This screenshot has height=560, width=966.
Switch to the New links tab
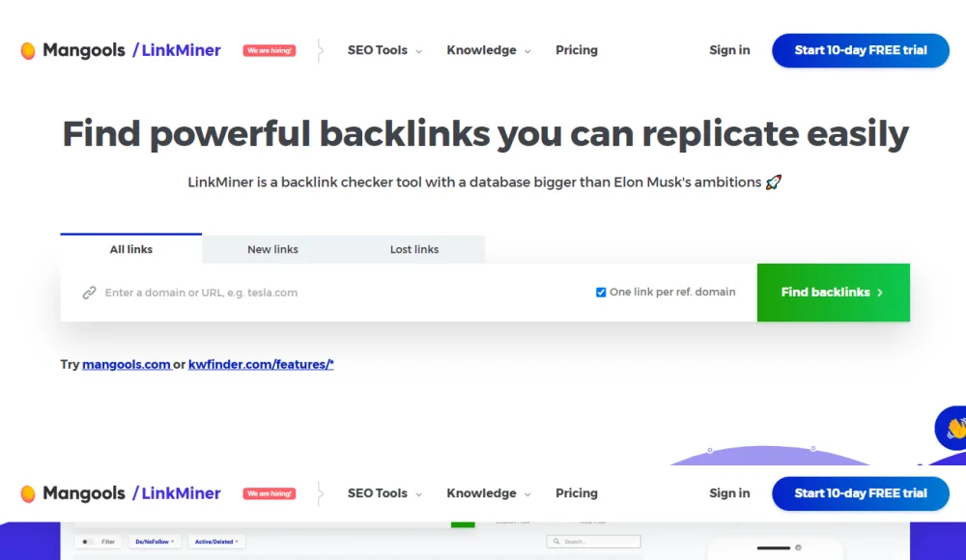272,249
